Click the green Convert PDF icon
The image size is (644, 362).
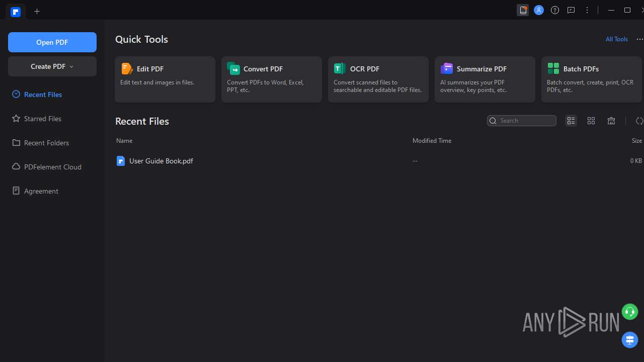[x=233, y=68]
